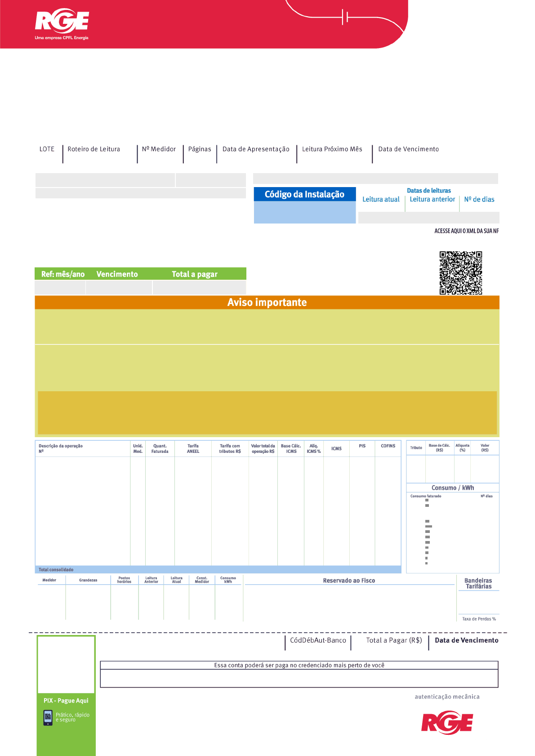Click the Total consolidado blue row
This screenshot has width=535, height=756.
(218, 570)
